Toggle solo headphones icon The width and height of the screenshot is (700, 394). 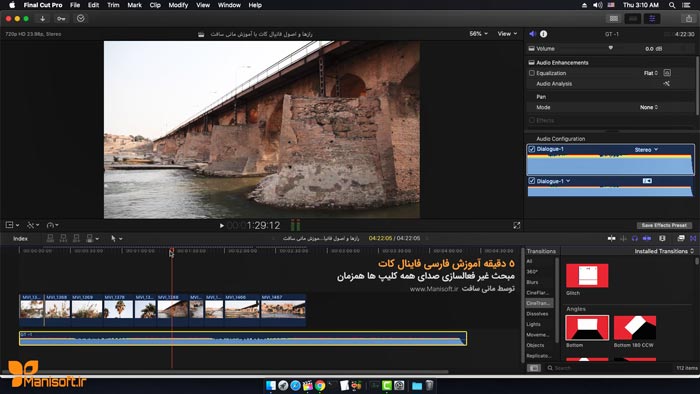(x=635, y=239)
